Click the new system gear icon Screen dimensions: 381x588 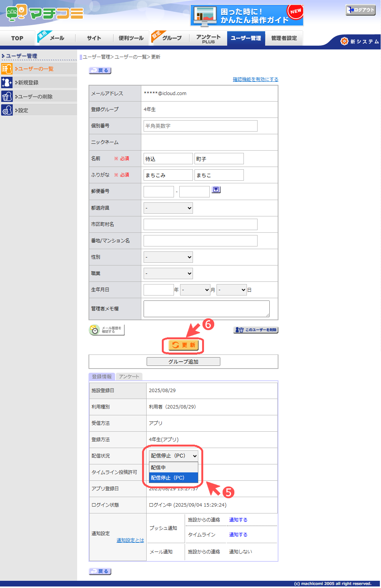344,41
